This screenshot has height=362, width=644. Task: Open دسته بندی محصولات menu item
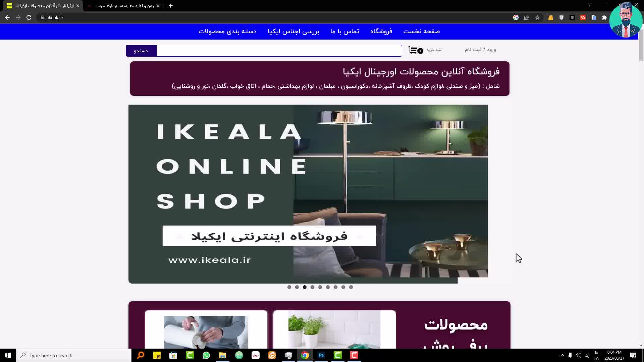click(x=227, y=31)
